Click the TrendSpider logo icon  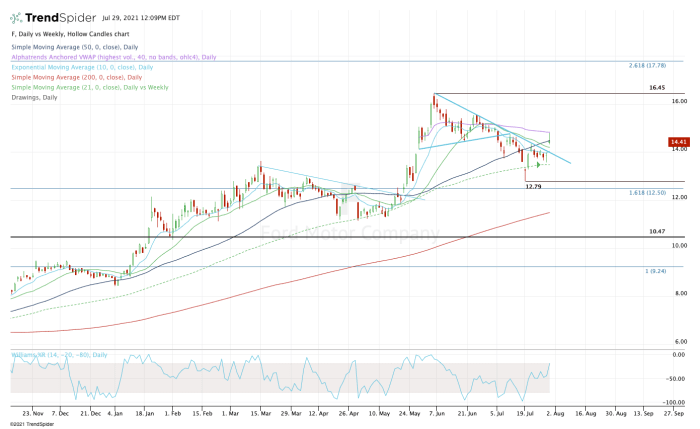[17, 17]
